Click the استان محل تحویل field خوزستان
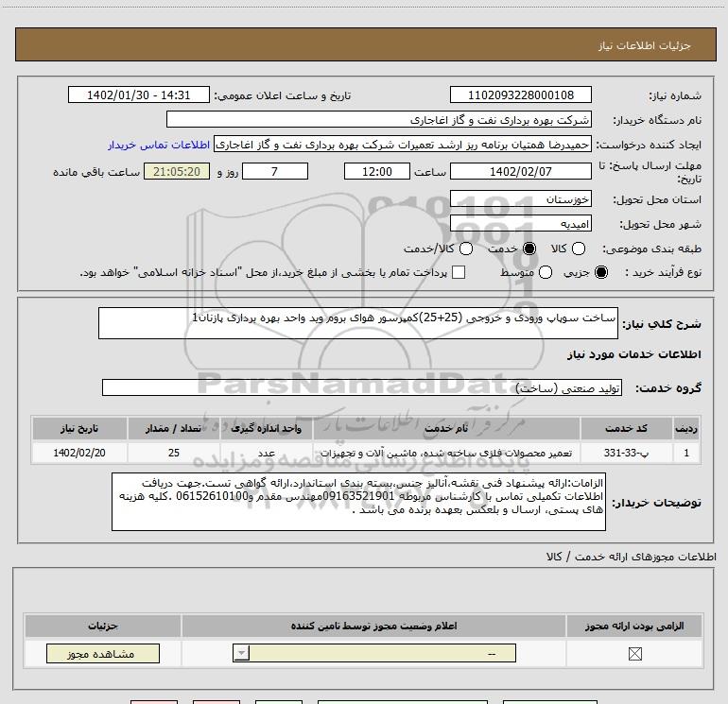Screen dimensions: 728x704 pos(520,199)
